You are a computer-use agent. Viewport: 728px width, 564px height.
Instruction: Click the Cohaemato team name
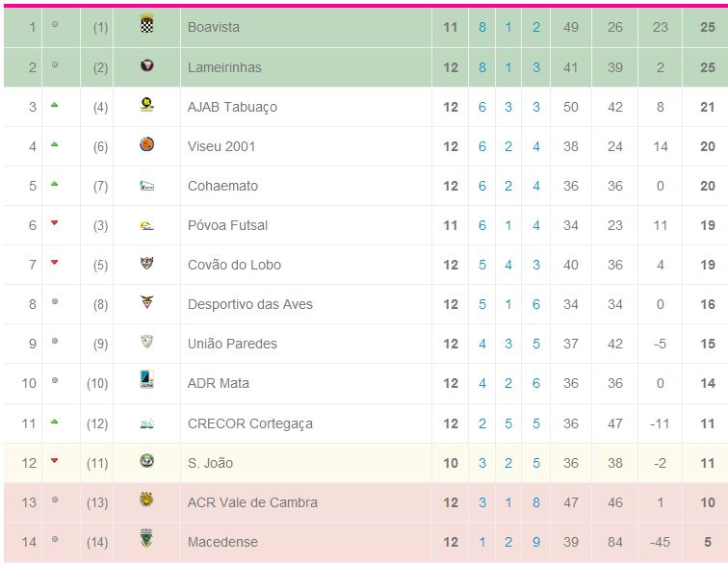[222, 186]
